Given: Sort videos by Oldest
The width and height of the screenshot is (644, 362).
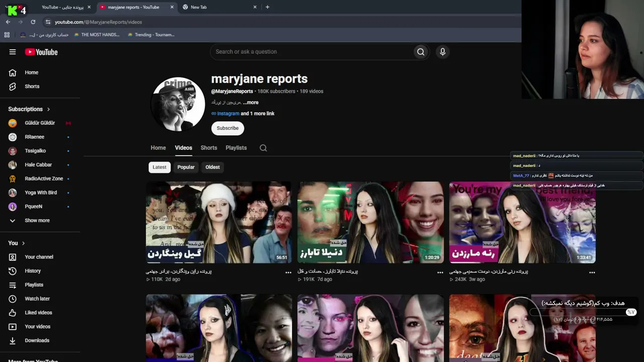Looking at the screenshot, I should coord(212,167).
